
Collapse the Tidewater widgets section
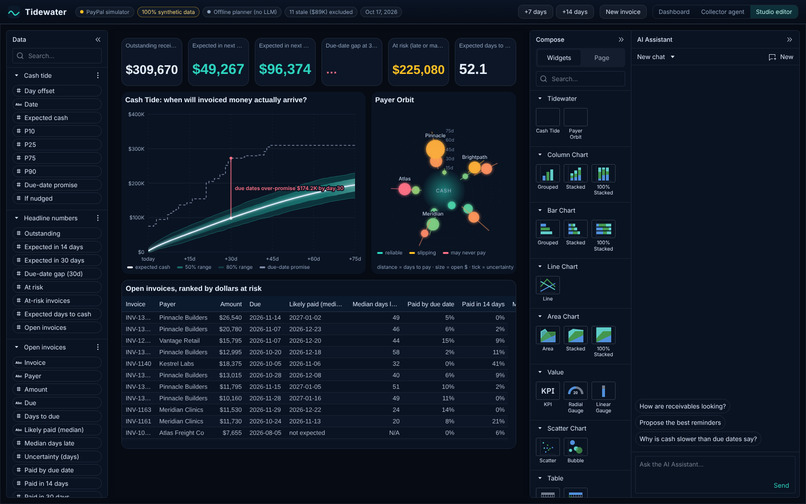point(540,99)
